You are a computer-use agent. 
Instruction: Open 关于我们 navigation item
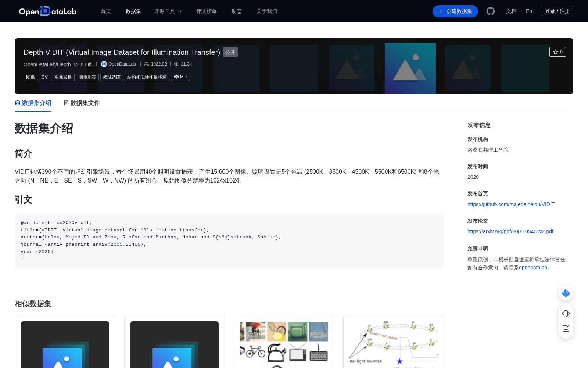pos(267,11)
